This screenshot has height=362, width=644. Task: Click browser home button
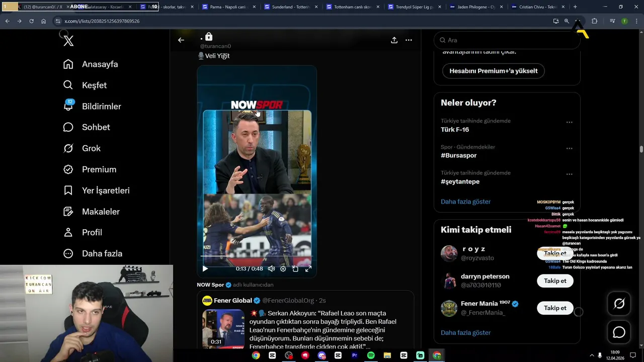point(44,21)
